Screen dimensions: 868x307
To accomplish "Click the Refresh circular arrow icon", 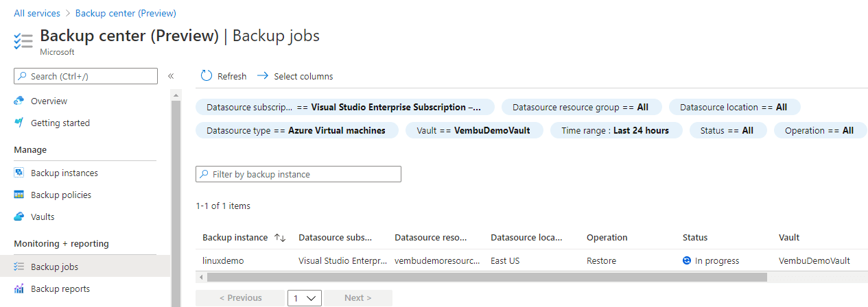I will click(207, 76).
